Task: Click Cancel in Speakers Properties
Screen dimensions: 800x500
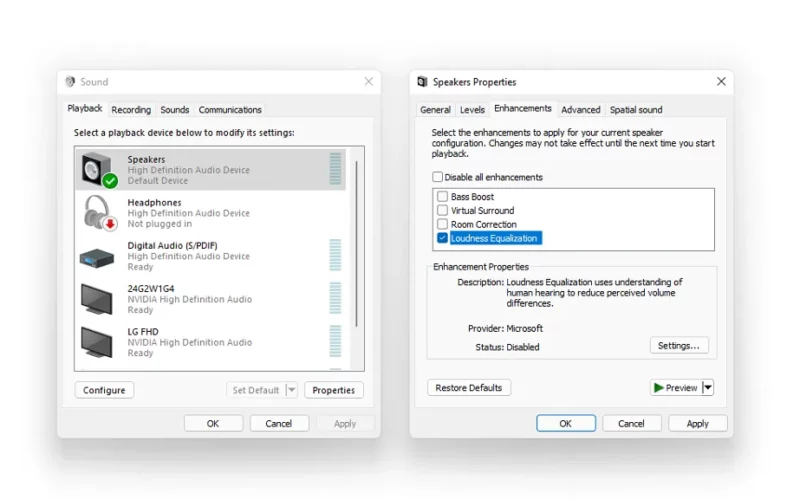Action: pyautogui.click(x=631, y=423)
